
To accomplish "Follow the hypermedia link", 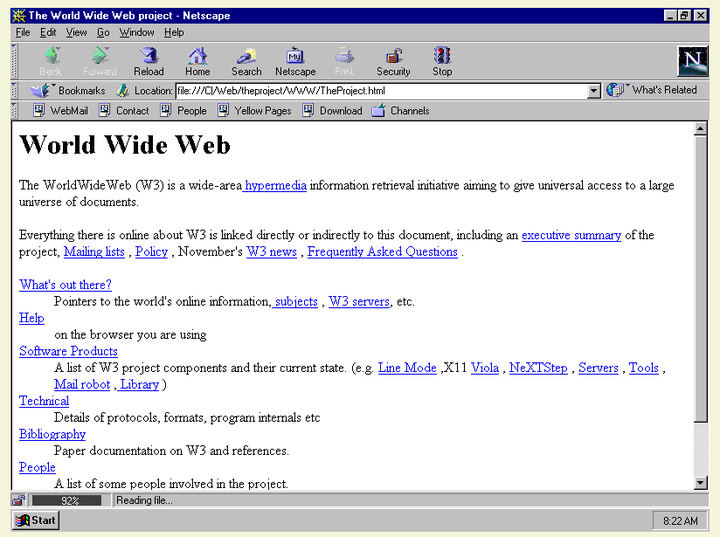I will (x=275, y=185).
